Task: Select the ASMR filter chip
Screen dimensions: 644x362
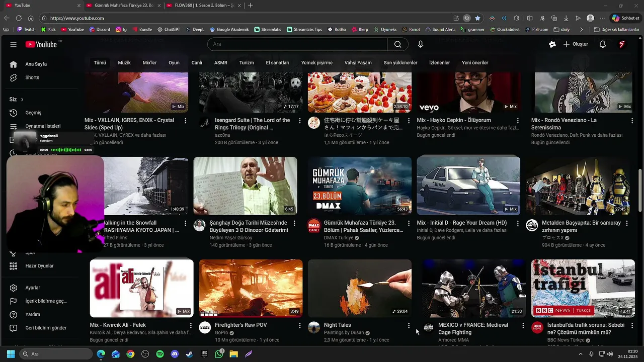Action: 221,63
